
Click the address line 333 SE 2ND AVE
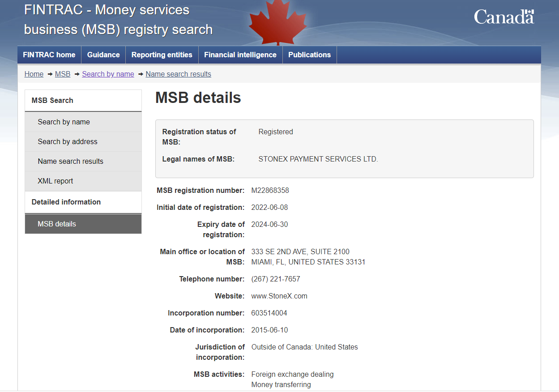pos(300,251)
